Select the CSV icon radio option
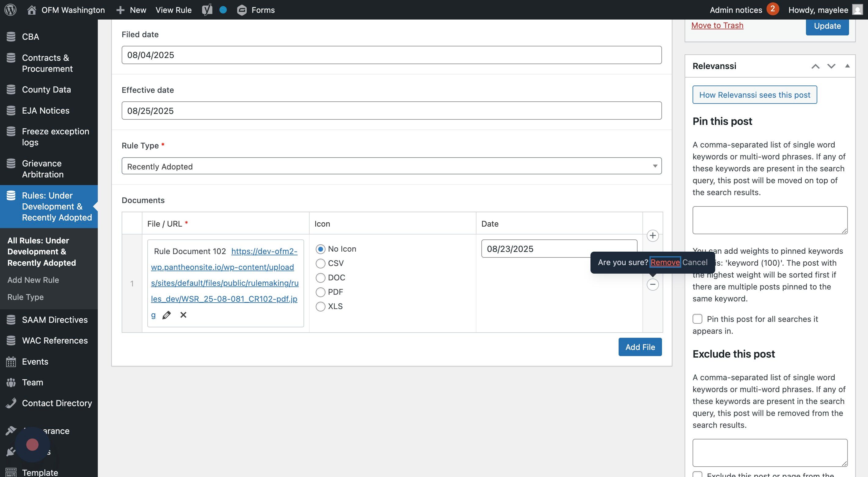 [x=320, y=263]
